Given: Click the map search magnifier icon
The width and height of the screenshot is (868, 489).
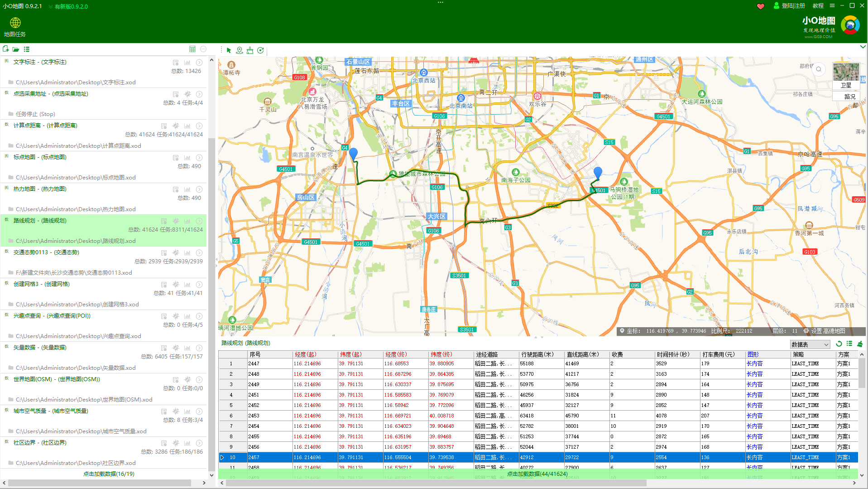Looking at the screenshot, I should (x=819, y=69).
